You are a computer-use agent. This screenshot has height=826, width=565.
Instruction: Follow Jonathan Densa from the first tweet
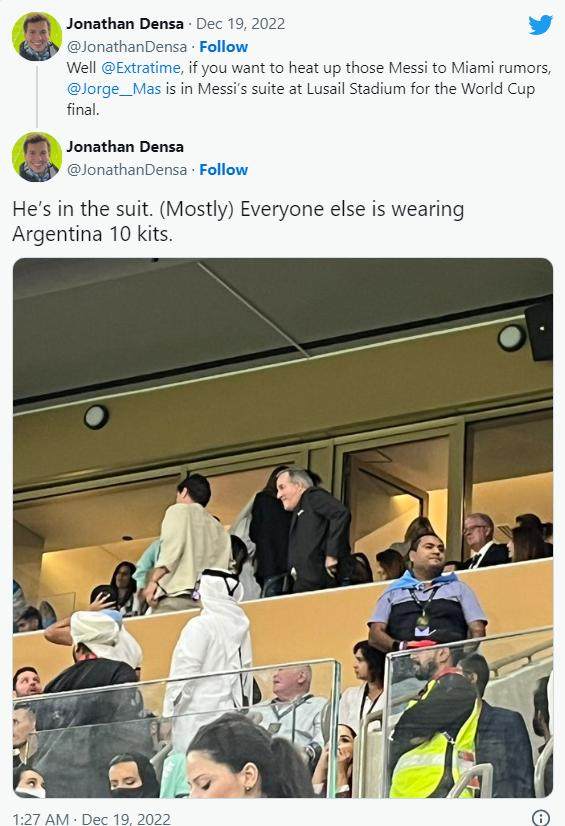(223, 47)
